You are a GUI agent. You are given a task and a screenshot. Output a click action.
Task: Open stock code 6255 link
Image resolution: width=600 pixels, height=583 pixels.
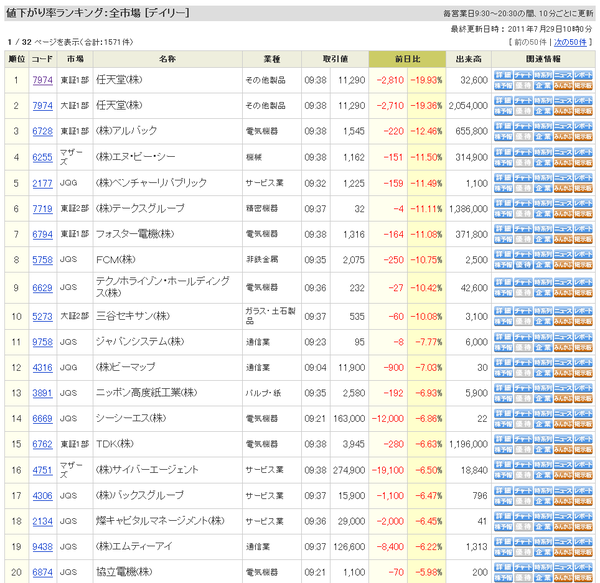[42, 157]
